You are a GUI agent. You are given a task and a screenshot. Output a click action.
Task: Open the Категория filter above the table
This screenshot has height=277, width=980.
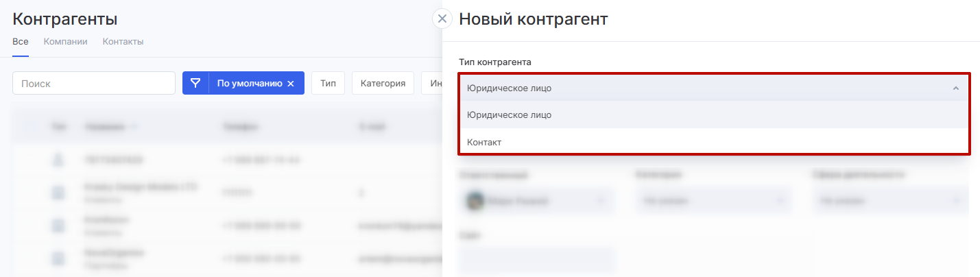[383, 83]
